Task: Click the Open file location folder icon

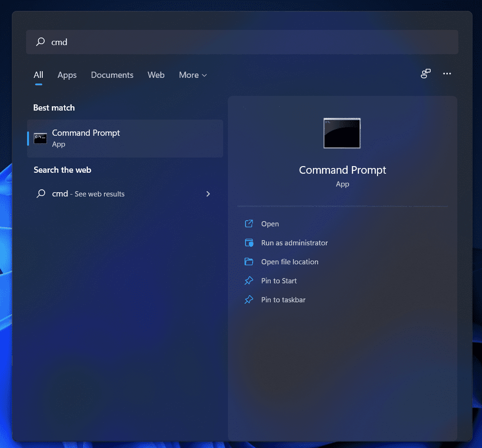Action: pyautogui.click(x=249, y=261)
